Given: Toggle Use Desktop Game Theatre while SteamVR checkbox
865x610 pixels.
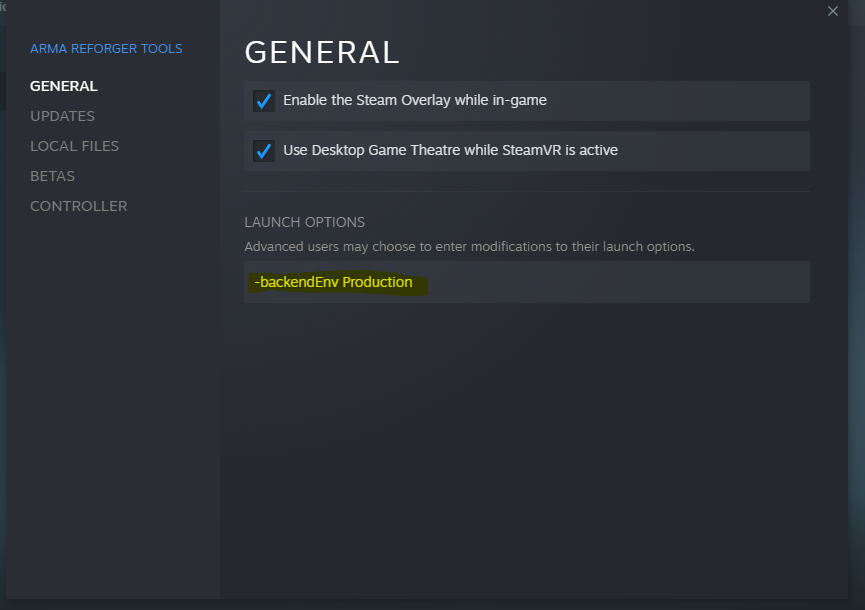Looking at the screenshot, I should (x=264, y=151).
